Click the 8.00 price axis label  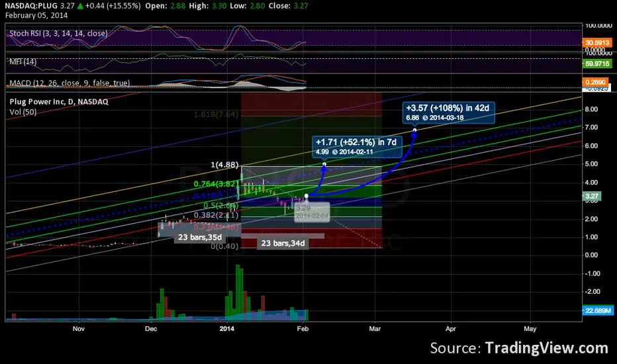591,109
